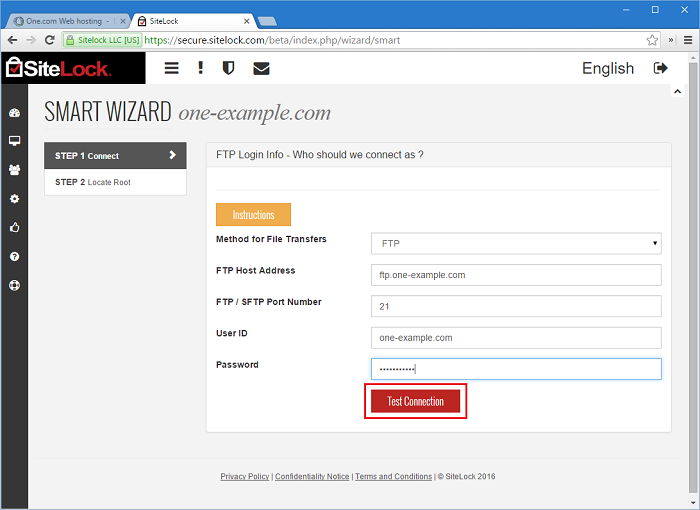Image resolution: width=700 pixels, height=510 pixels.
Task: Open the life ring support icon
Action: pos(14,285)
